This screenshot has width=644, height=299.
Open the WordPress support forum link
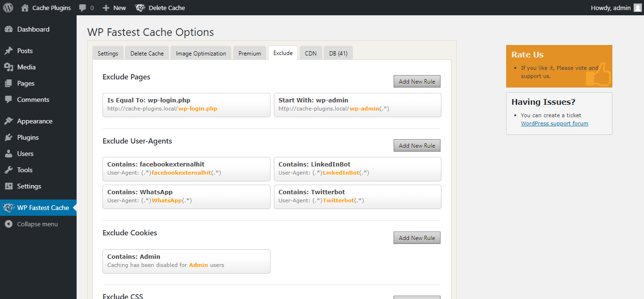pos(554,123)
